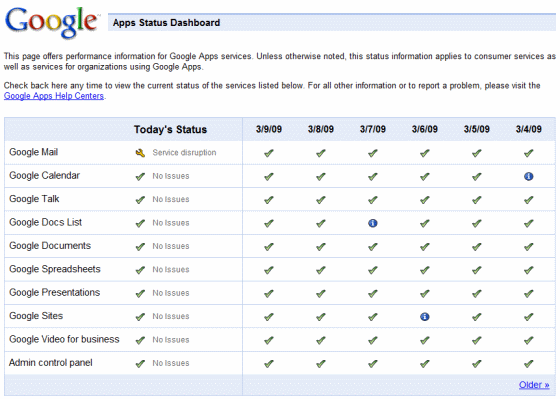Click Google Spreadsheets checkmark for 3/7/09
Screen dimensions: 560x399
click(372, 270)
